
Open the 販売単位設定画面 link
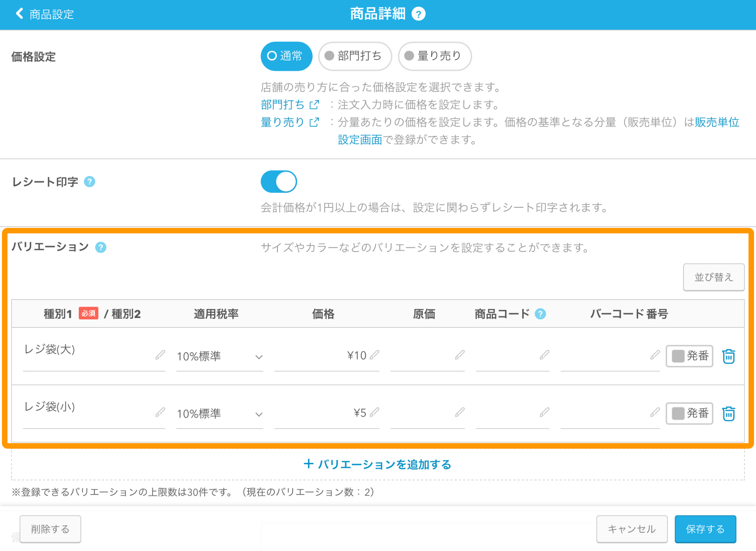pos(717,122)
